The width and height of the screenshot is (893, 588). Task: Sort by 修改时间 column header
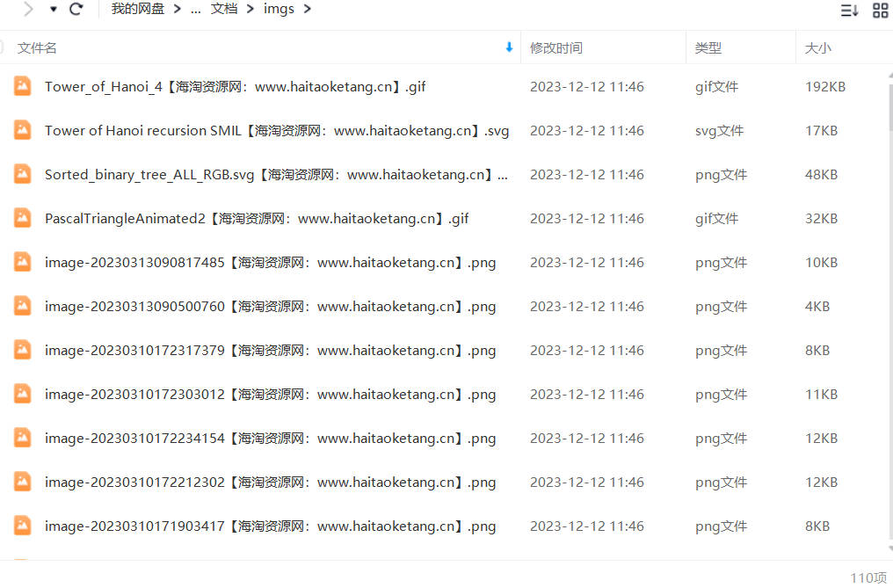tap(556, 47)
